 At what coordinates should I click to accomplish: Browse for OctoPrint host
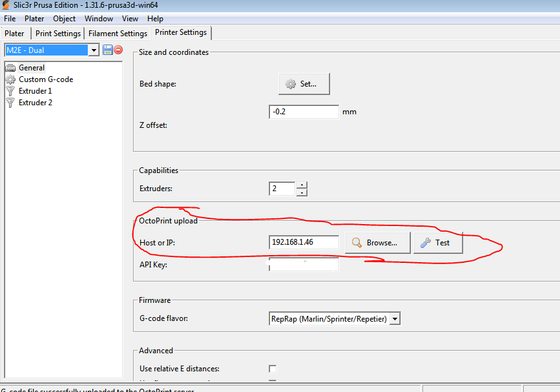click(377, 243)
